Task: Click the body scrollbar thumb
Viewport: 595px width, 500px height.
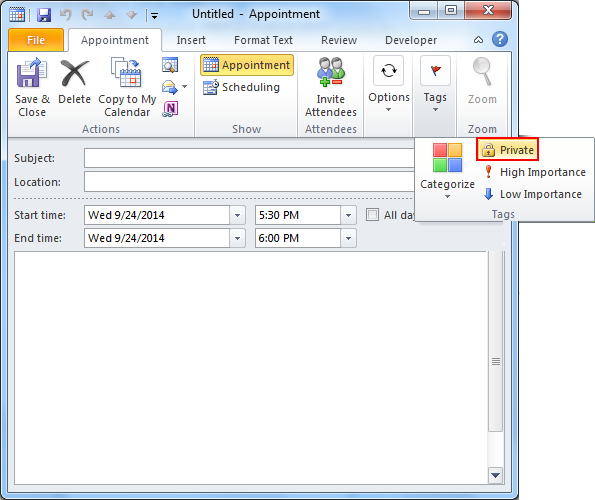Action: point(496,341)
